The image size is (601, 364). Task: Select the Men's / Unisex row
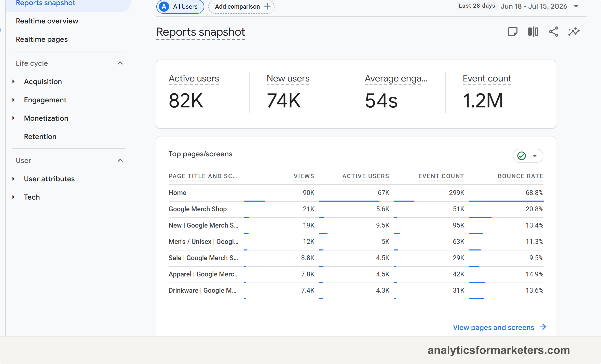356,242
